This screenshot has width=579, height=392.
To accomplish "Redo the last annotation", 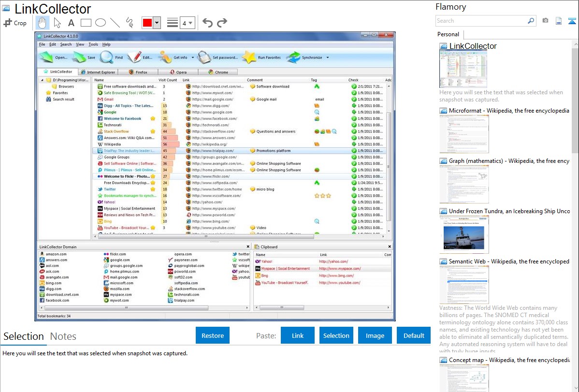I will (222, 23).
